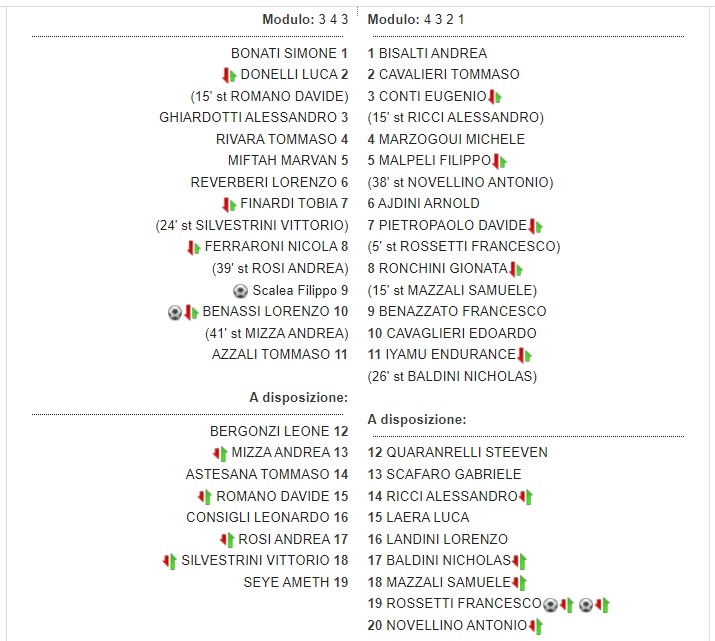
Task: Click the substitution arrows beside DONELLI LUCA
Action: [229, 75]
